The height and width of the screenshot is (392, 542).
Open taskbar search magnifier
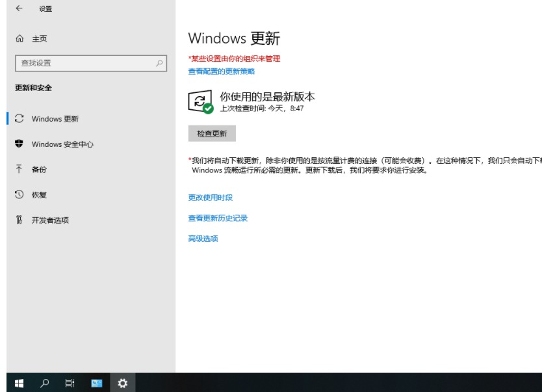coord(44,383)
